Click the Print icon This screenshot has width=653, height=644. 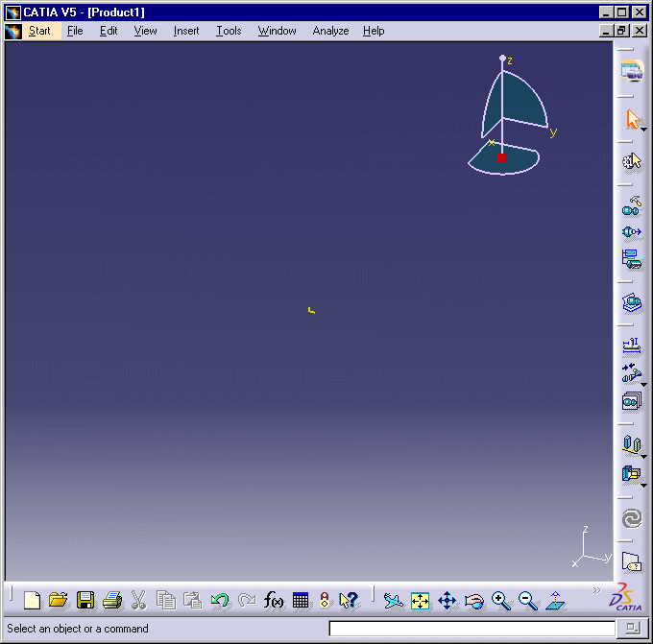click(x=112, y=601)
